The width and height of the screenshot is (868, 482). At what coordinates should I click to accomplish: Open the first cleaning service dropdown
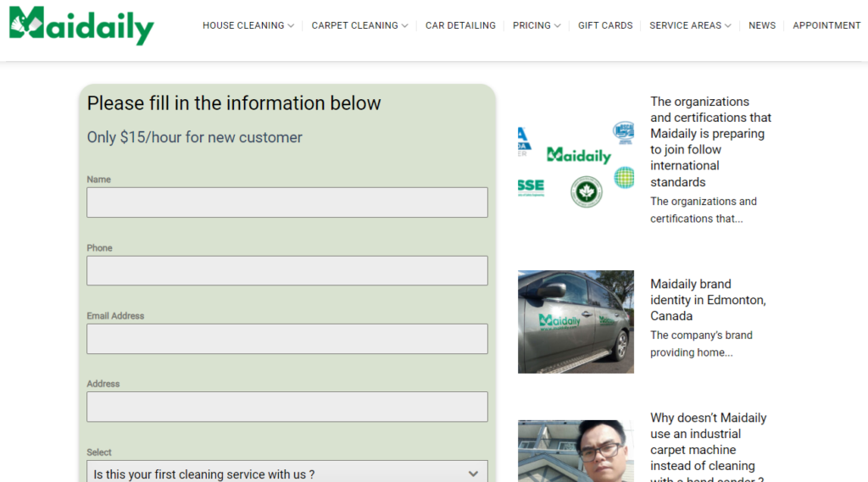coord(287,474)
